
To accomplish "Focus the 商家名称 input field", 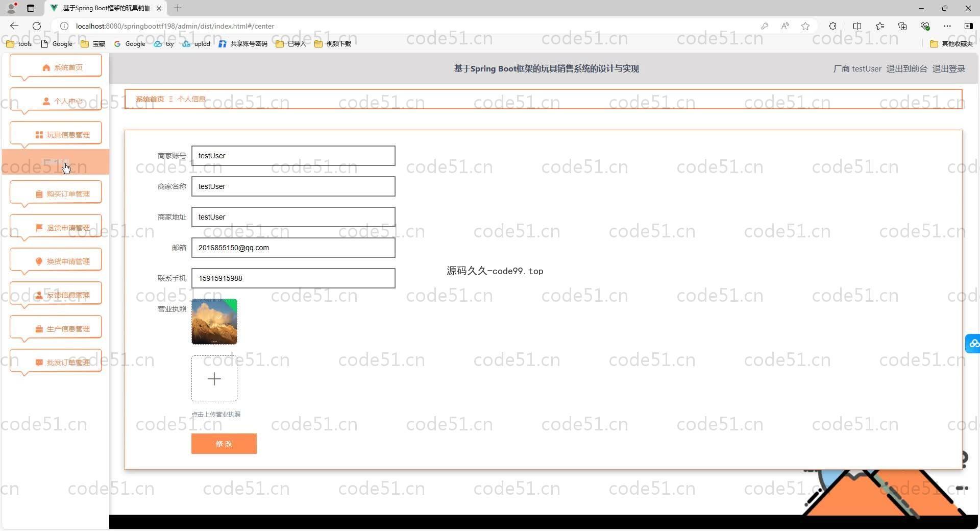I will pos(293,186).
